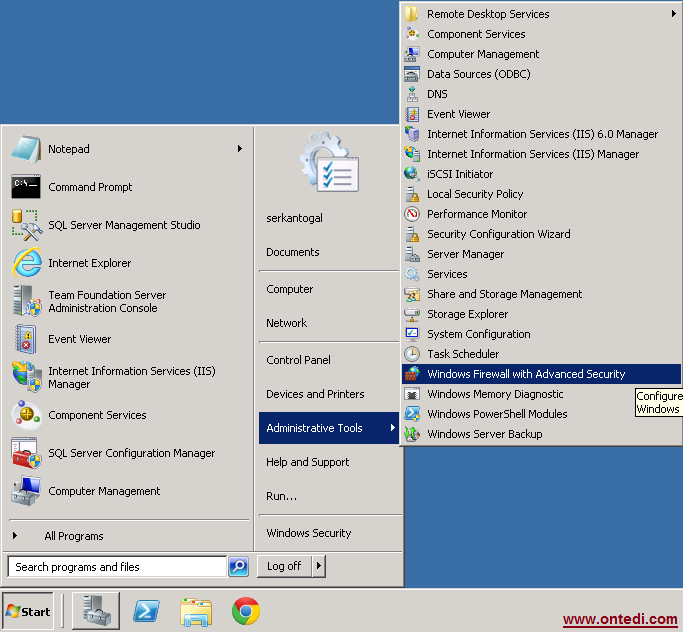Click the Start button

(x=28, y=611)
